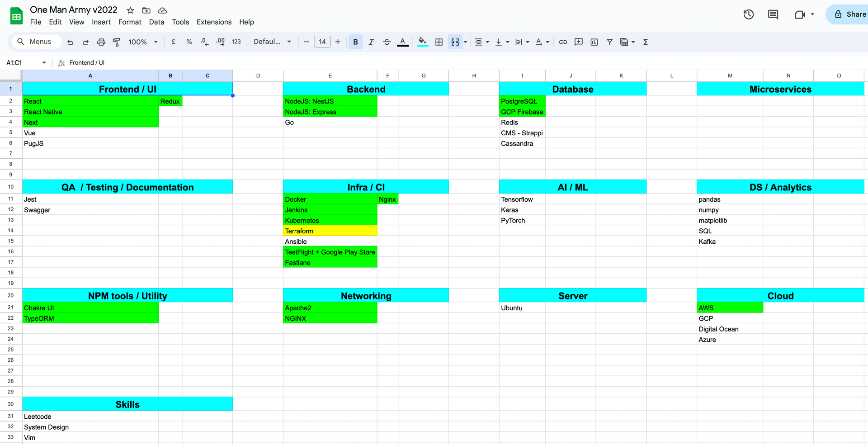Screen dimensions: 868x445
Task: Toggle bold formatting
Action: tap(356, 42)
